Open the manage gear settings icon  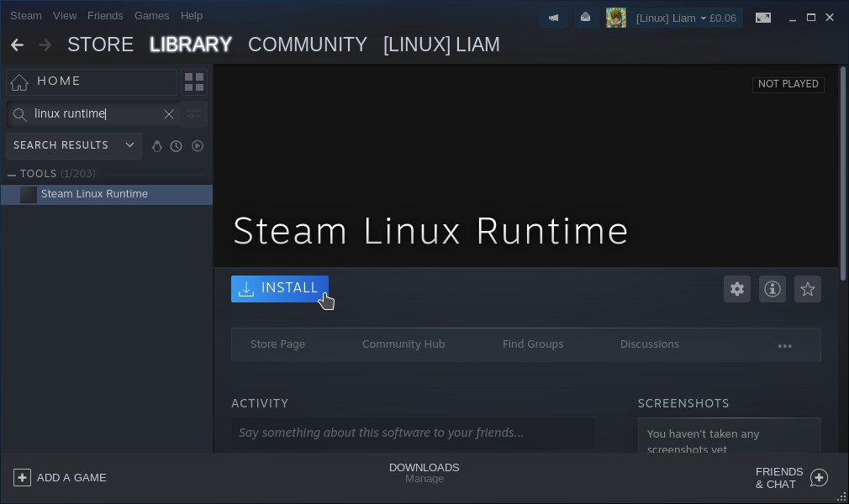(x=737, y=289)
